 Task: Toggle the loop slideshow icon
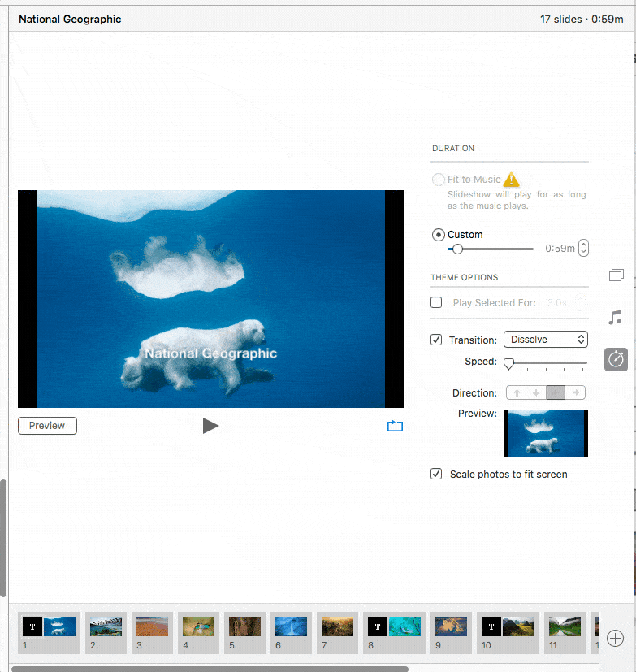pos(395,426)
